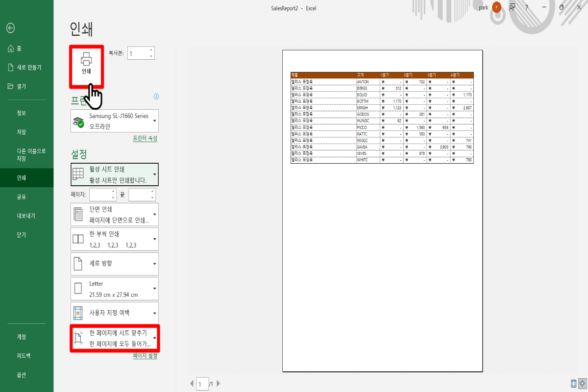Click the 한 페이지에 시트 맞추기 scaling icon
The width and height of the screenshot is (588, 392).
pyautogui.click(x=78, y=338)
